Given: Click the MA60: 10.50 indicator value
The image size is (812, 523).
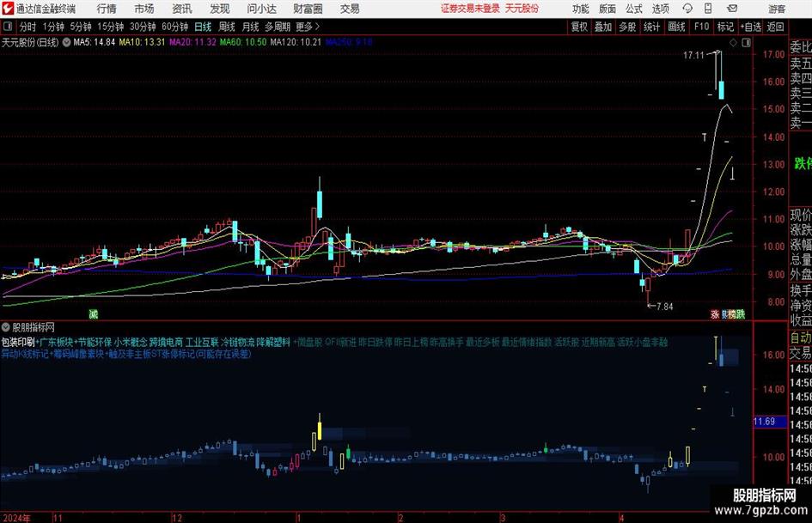Looking at the screenshot, I should point(243,42).
